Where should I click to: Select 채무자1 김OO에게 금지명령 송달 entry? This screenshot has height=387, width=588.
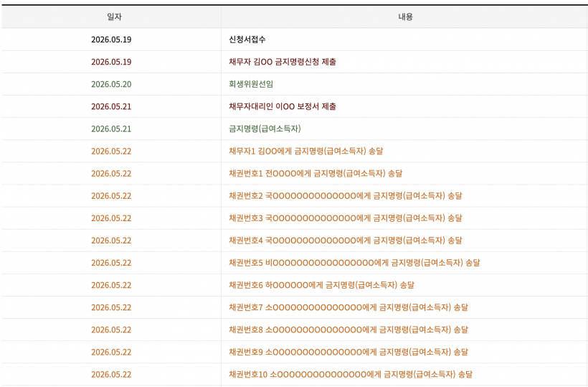coord(306,151)
